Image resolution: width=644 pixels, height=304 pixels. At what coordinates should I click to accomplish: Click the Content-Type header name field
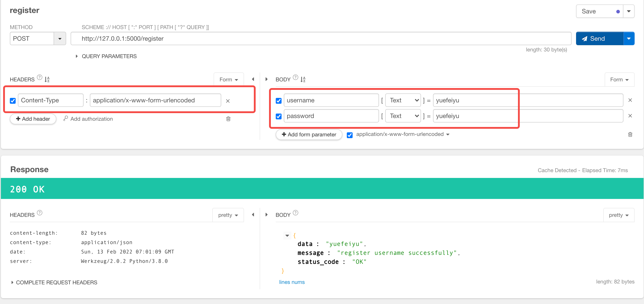(x=51, y=100)
